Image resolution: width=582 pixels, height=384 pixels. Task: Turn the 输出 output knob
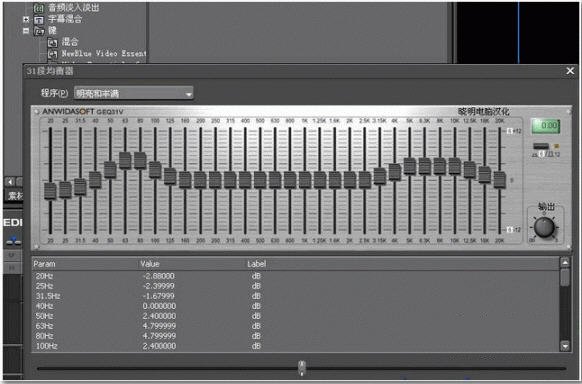click(544, 227)
